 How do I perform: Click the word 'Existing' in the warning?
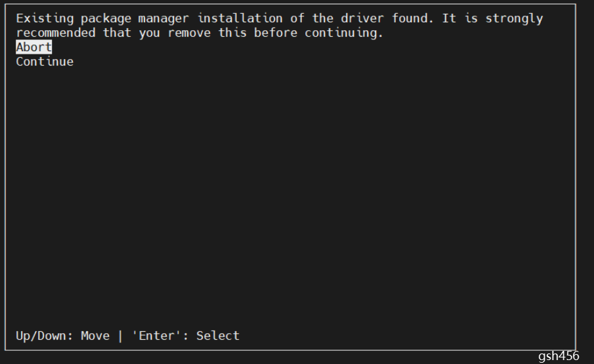pyautogui.click(x=45, y=18)
